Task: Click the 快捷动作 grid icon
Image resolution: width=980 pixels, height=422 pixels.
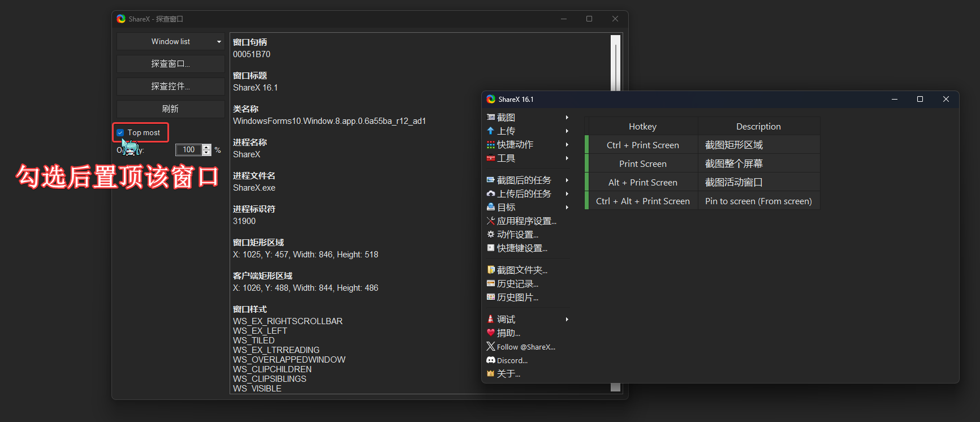Action: point(491,145)
